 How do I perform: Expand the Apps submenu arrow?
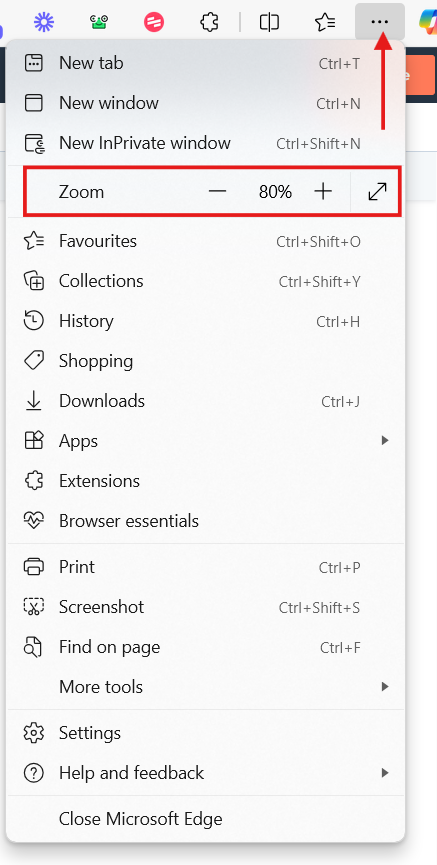pyautogui.click(x=385, y=440)
